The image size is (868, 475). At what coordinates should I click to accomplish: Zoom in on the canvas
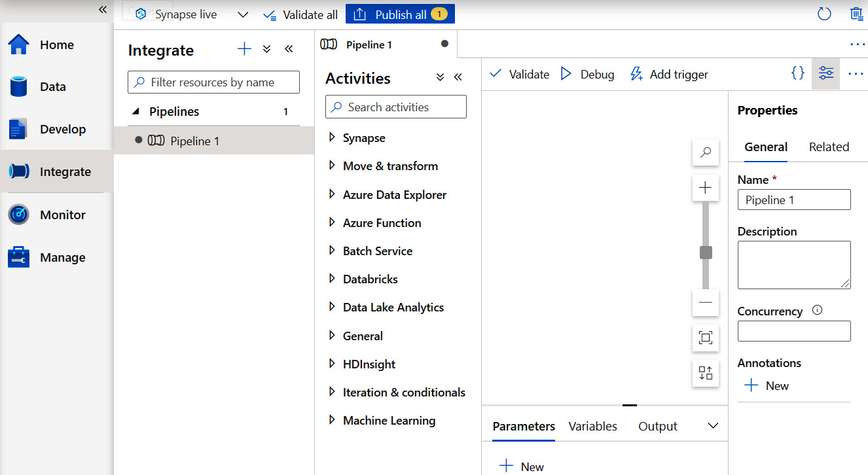pos(706,188)
